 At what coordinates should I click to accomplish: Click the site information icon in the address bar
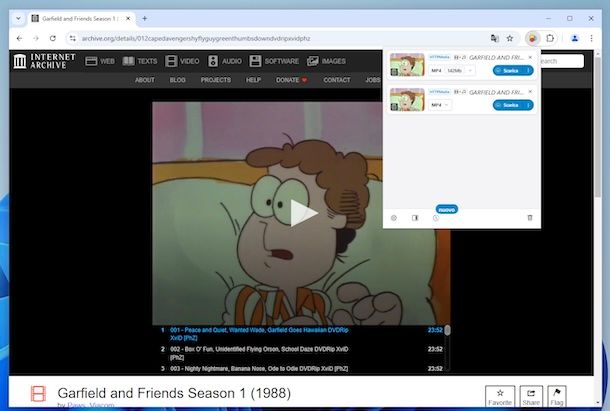click(x=72, y=38)
